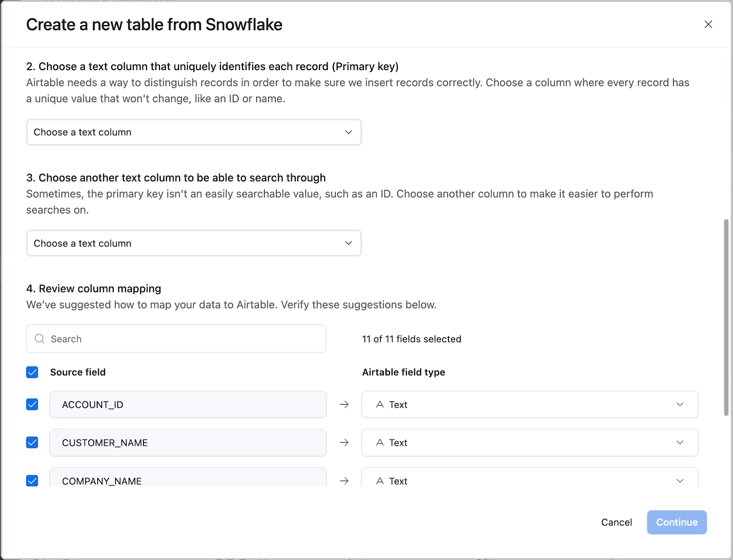Image resolution: width=733 pixels, height=560 pixels.
Task: Close the Snowflake table dialog
Action: [x=708, y=24]
